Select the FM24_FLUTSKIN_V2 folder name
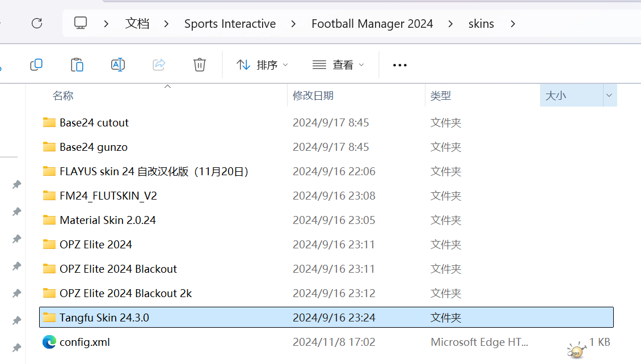The height and width of the screenshot is (364, 641). coord(108,196)
